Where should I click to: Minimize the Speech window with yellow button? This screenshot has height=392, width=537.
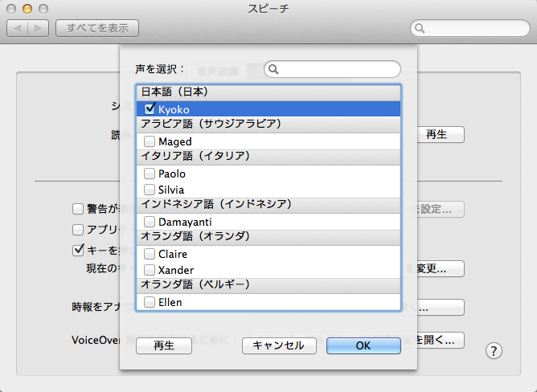tap(27, 9)
